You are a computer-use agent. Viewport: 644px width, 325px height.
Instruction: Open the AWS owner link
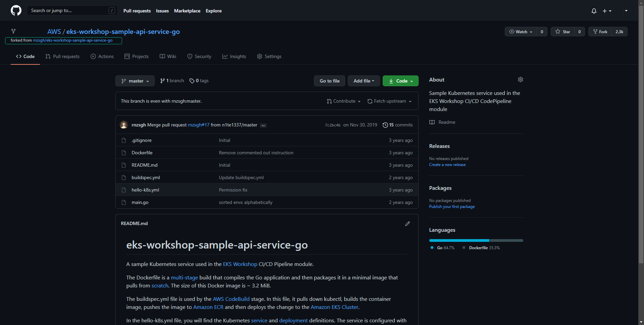(54, 32)
